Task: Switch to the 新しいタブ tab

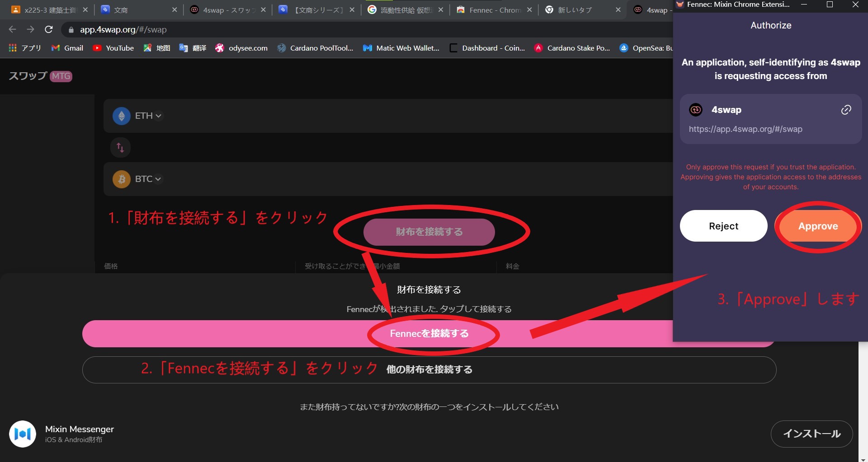Action: point(574,10)
